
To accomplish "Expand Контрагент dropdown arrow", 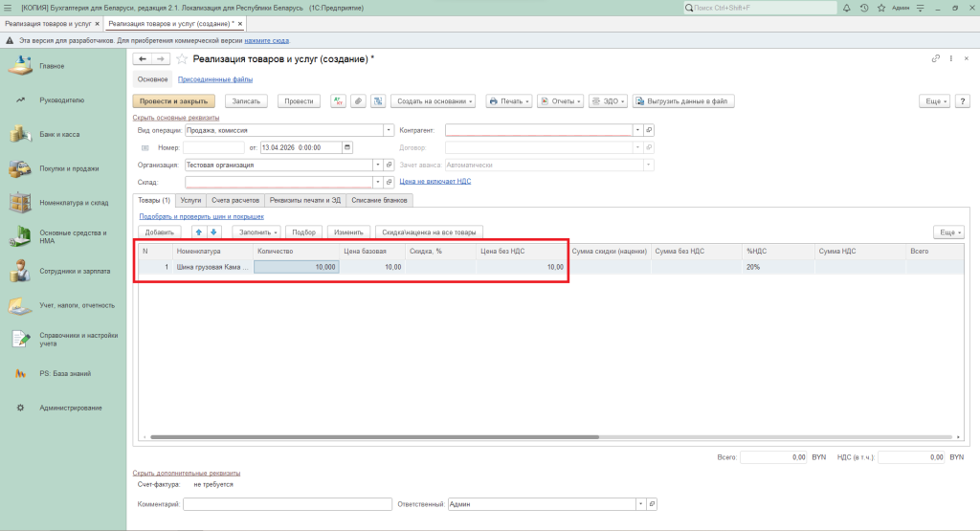I will click(x=637, y=130).
